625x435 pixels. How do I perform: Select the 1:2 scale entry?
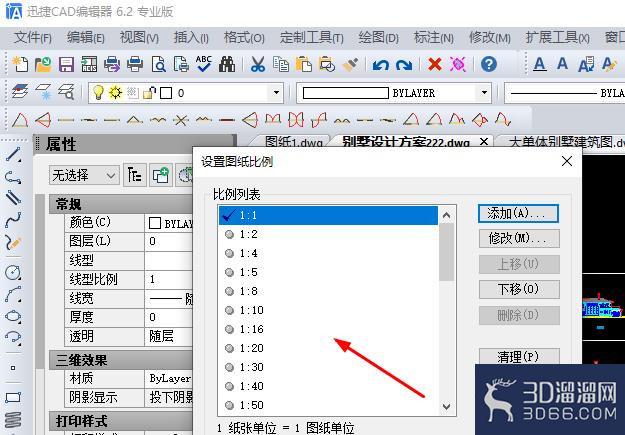coord(328,234)
